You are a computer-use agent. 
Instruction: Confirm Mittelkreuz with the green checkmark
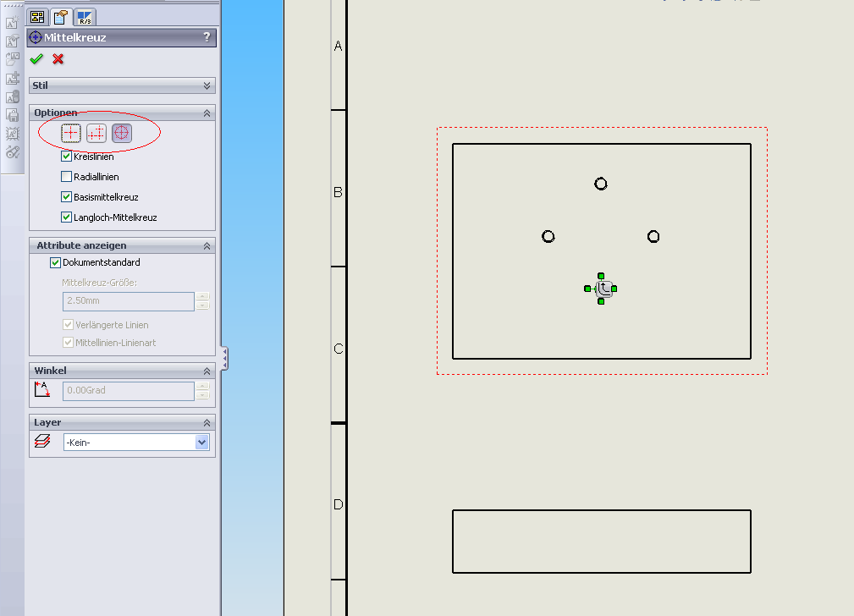tap(36, 59)
